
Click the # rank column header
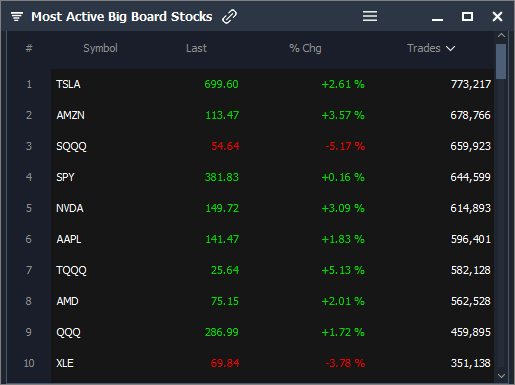(29, 48)
